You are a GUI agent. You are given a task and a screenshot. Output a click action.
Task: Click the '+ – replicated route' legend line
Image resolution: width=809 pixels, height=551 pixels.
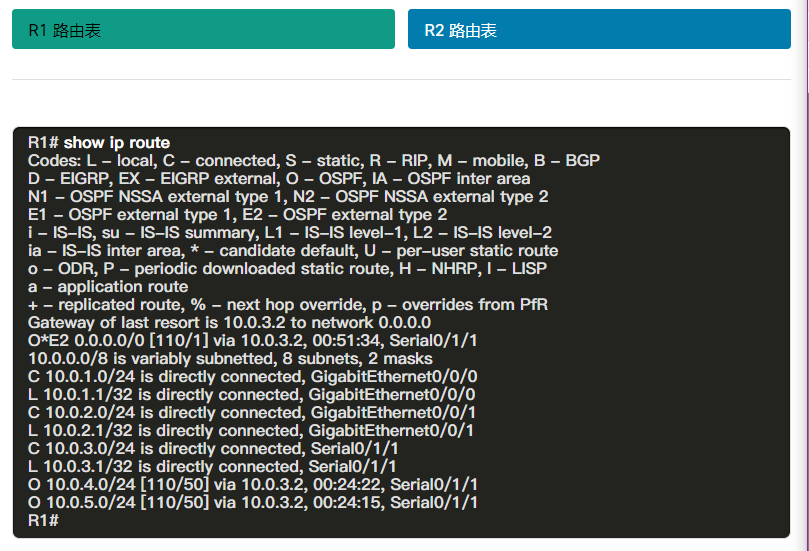(287, 305)
